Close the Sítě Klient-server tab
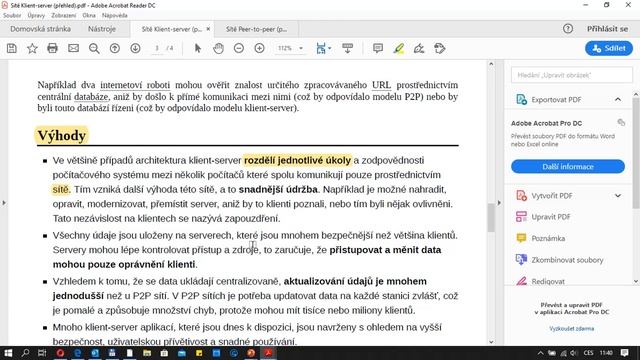The width and height of the screenshot is (640, 360). point(208,29)
